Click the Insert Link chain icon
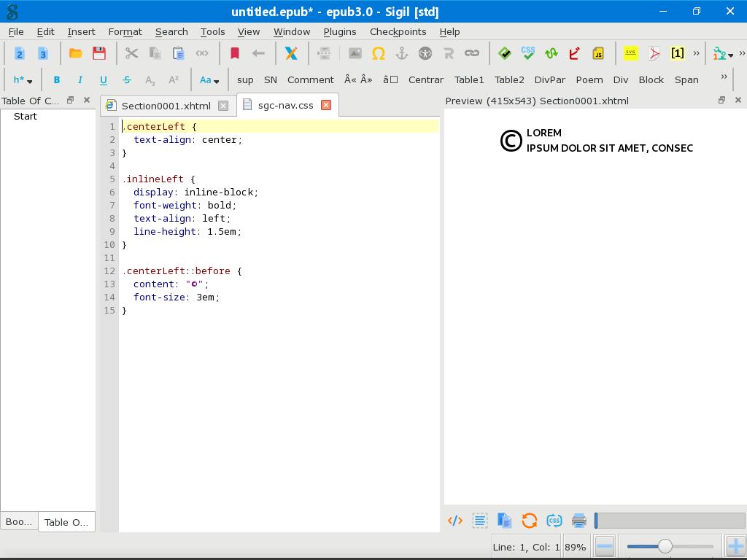Screen dimensions: 747x560 (x=472, y=53)
